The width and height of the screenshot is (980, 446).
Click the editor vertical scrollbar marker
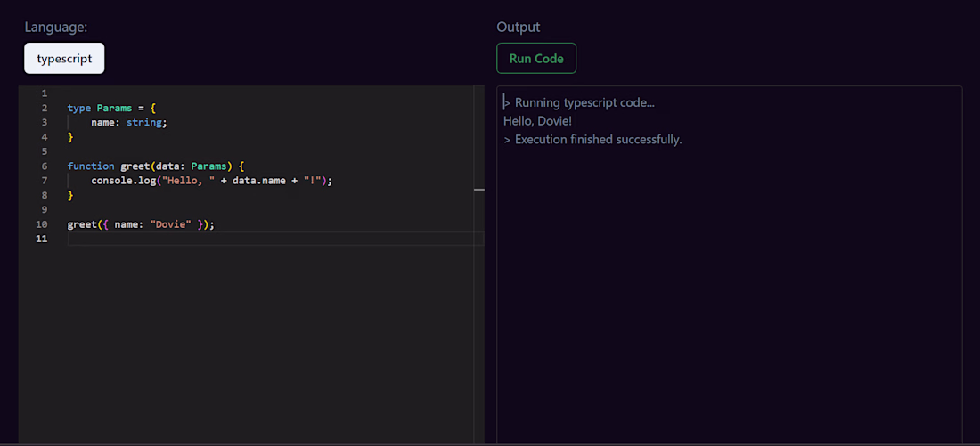pyautogui.click(x=478, y=189)
